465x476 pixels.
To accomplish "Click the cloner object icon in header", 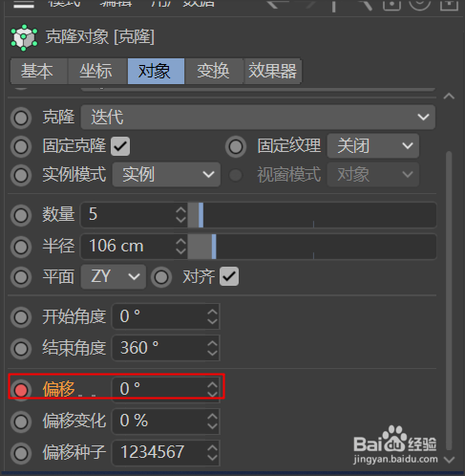I will (x=24, y=37).
